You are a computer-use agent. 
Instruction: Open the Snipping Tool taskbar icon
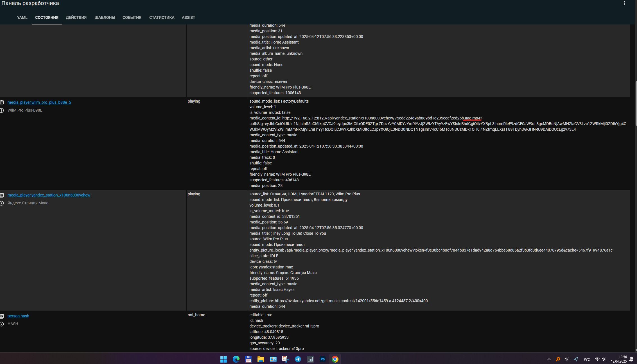pyautogui.click(x=285, y=359)
